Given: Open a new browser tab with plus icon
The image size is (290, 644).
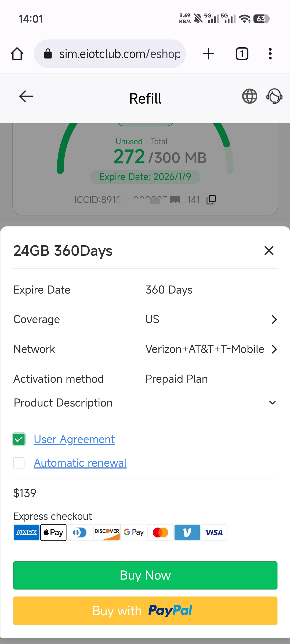Looking at the screenshot, I should (208, 54).
